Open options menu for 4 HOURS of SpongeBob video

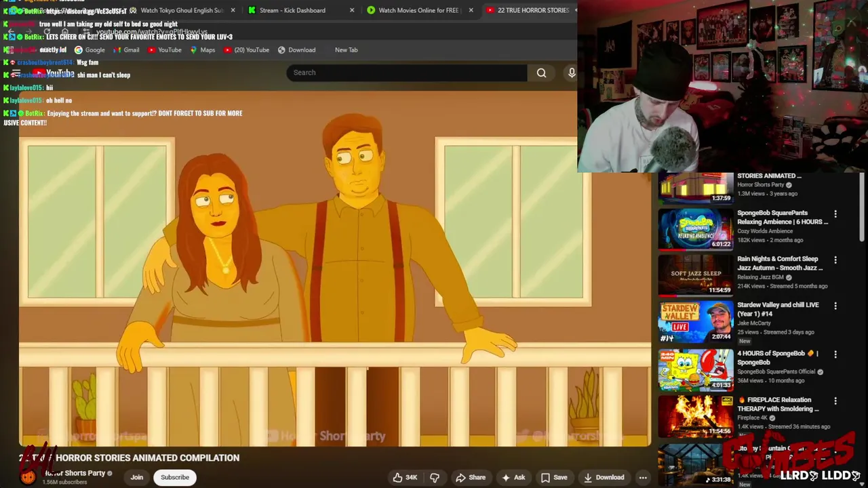coord(835,354)
